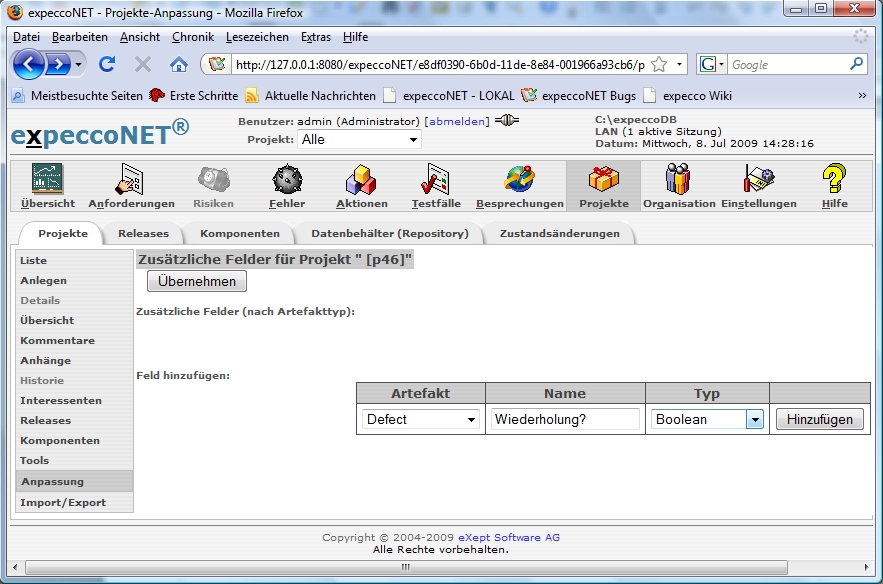Switch to the Releases tab

coord(143,233)
